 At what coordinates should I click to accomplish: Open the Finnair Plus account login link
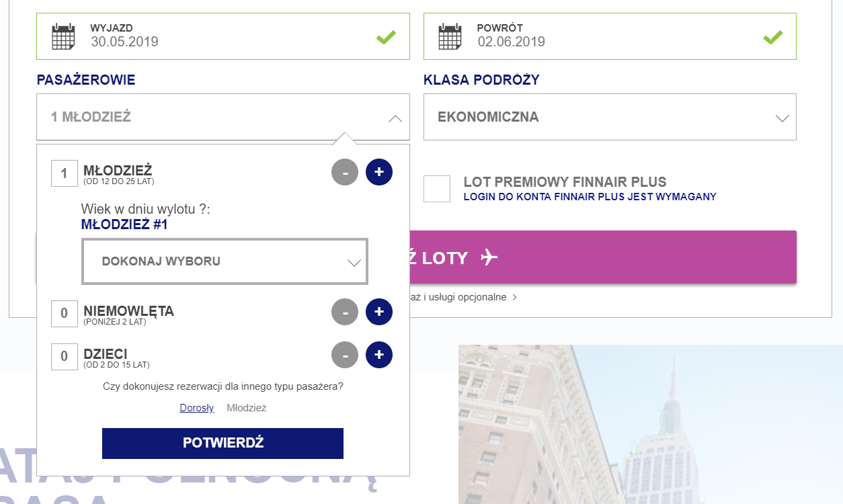(590, 197)
